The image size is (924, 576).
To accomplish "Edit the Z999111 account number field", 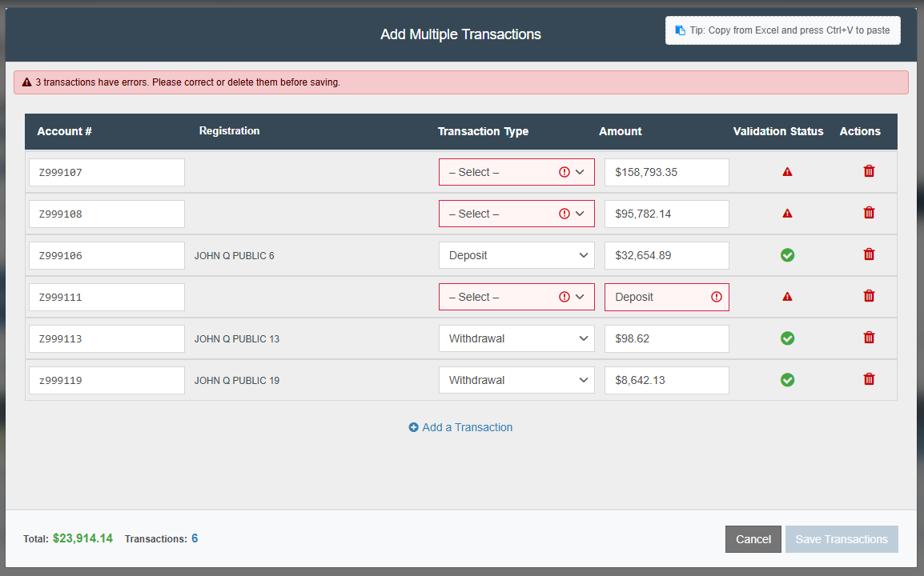I will [106, 297].
